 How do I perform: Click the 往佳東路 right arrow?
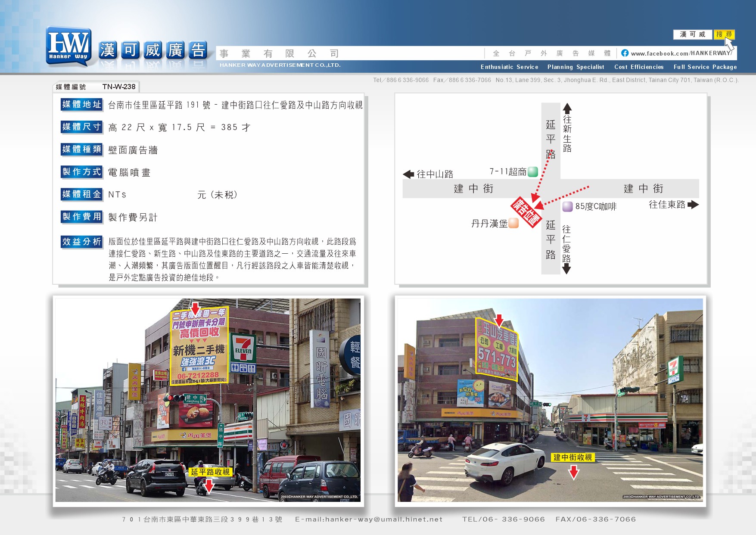[x=693, y=205]
